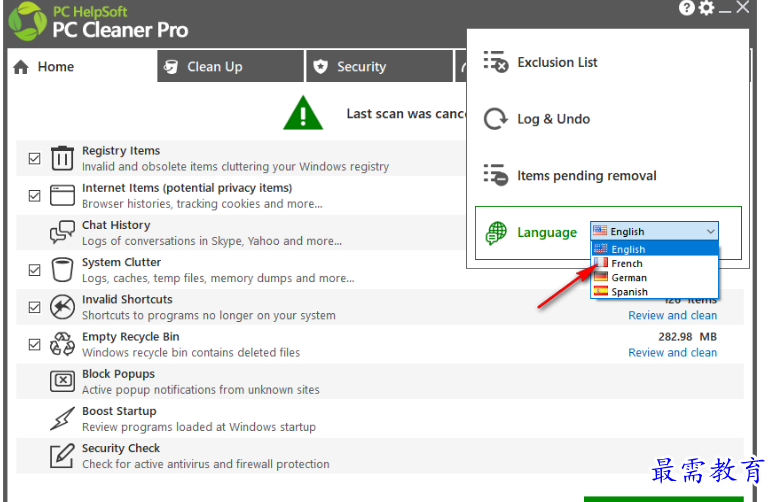Click the System Clutter bucket icon
Image resolution: width=773 pixels, height=502 pixels.
click(62, 270)
